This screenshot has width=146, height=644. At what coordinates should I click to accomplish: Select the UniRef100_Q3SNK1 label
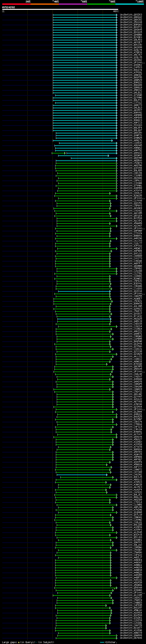pyautogui.click(x=131, y=540)
